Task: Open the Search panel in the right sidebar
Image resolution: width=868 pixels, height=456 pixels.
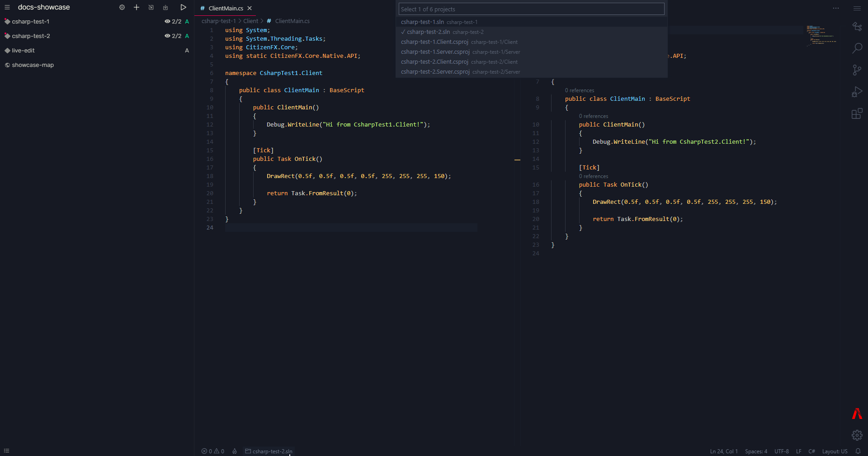Action: 857,48
